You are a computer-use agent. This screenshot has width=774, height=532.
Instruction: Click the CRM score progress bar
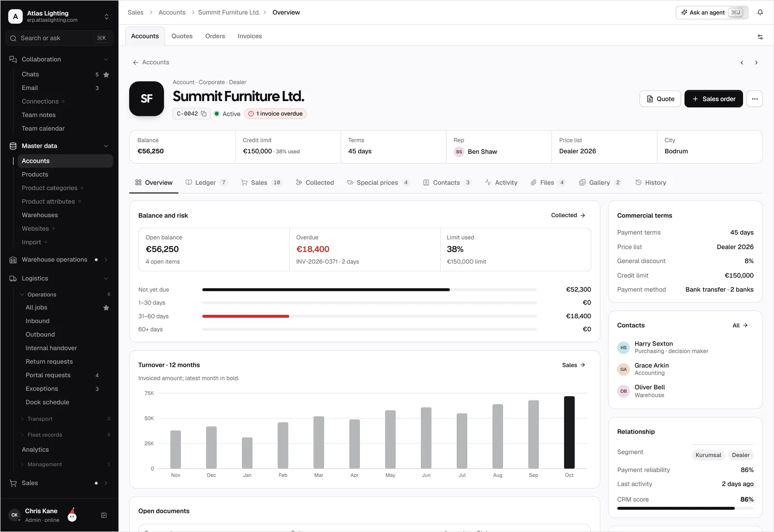tap(685, 508)
